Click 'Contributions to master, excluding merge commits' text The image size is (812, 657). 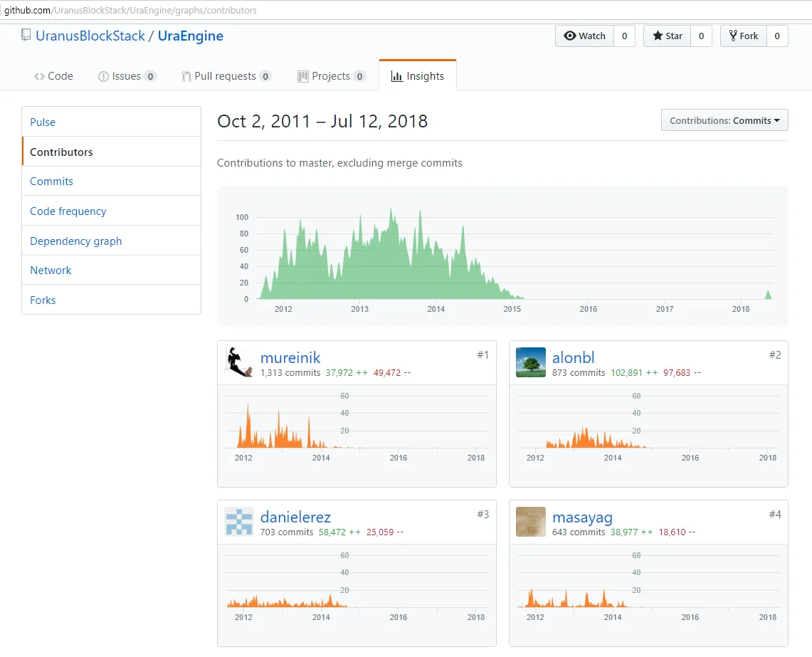coord(339,163)
